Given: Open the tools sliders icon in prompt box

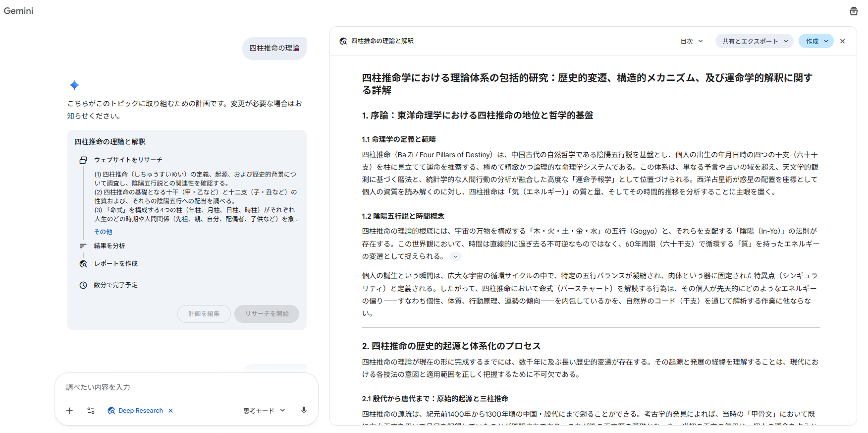Looking at the screenshot, I should 91,411.
